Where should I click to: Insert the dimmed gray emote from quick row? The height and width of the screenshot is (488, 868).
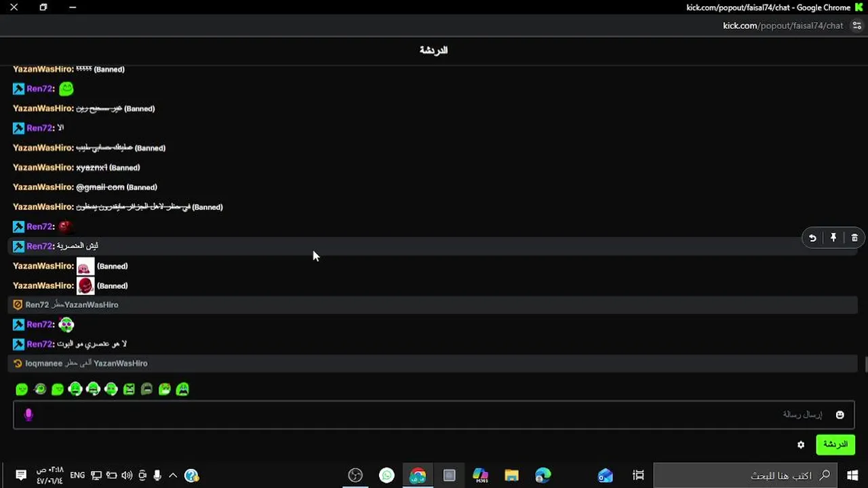pos(146,389)
